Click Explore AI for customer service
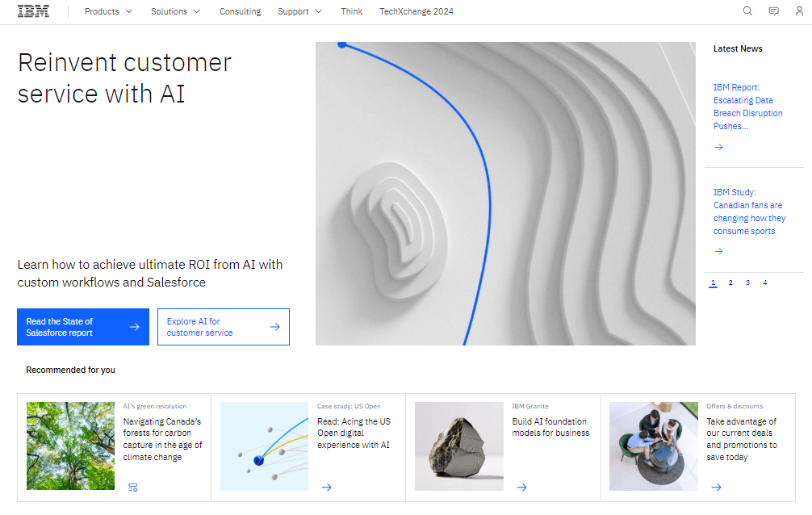This screenshot has height=515, width=812. tap(224, 327)
